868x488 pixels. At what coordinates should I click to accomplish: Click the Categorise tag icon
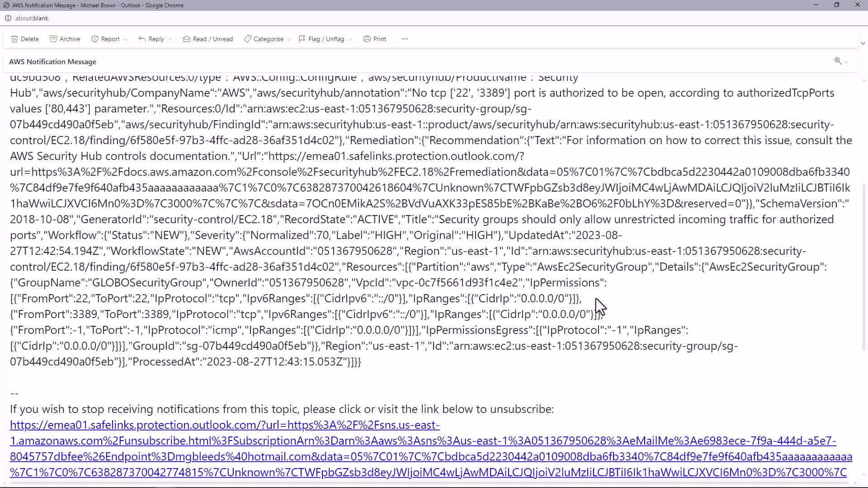(x=248, y=39)
